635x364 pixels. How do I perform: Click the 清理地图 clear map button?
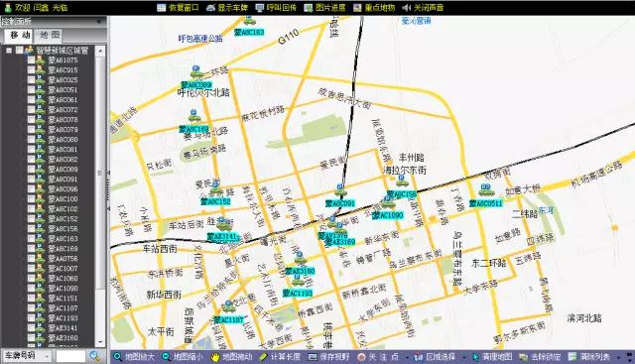point(493,357)
